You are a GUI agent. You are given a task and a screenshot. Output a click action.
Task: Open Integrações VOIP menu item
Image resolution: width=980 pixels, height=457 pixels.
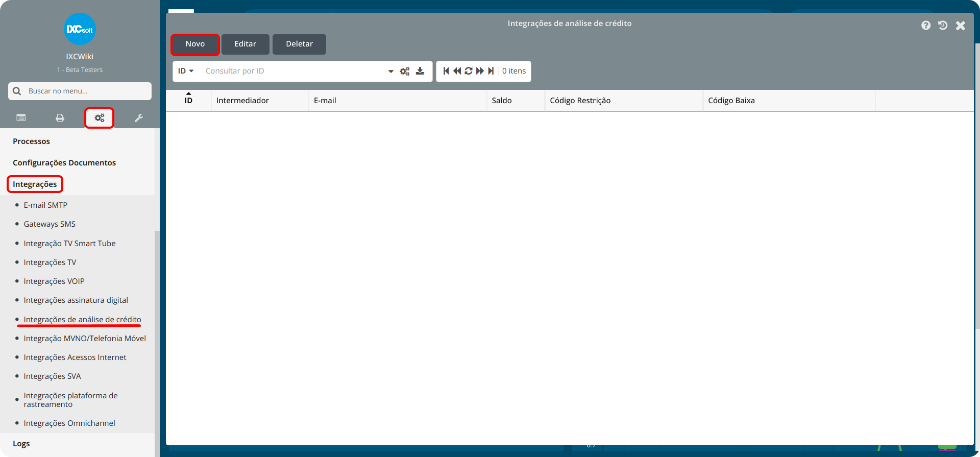point(54,281)
